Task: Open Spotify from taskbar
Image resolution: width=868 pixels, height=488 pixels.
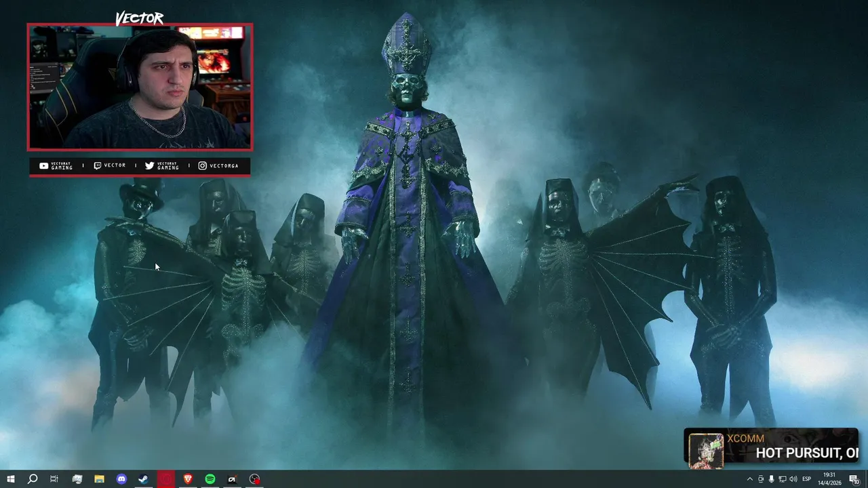Action: point(210,479)
